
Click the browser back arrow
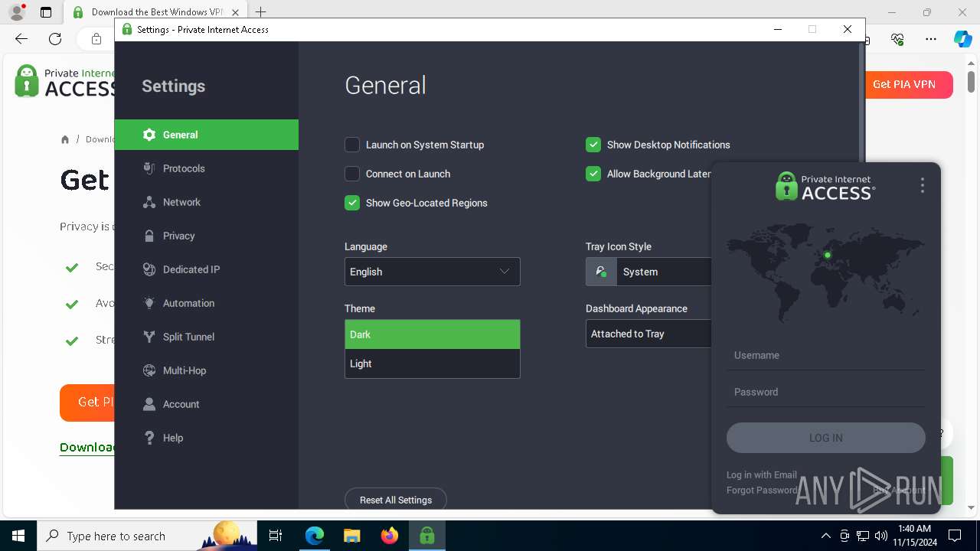(x=21, y=39)
